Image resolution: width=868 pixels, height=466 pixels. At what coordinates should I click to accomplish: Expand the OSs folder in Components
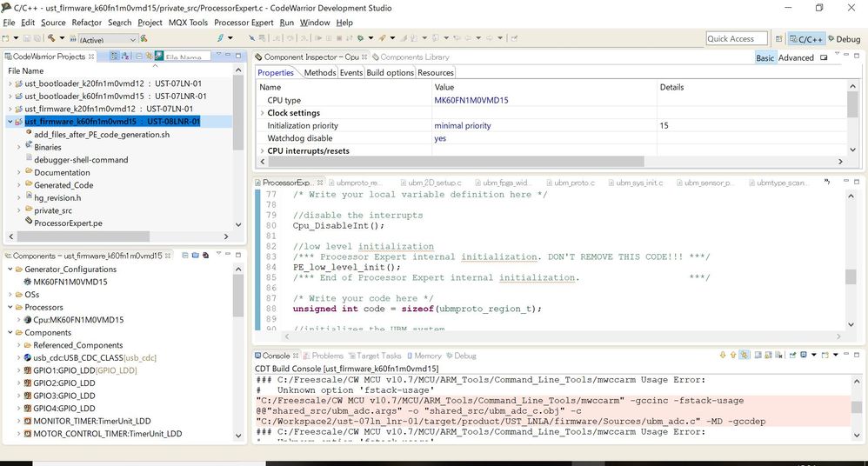pos(10,295)
